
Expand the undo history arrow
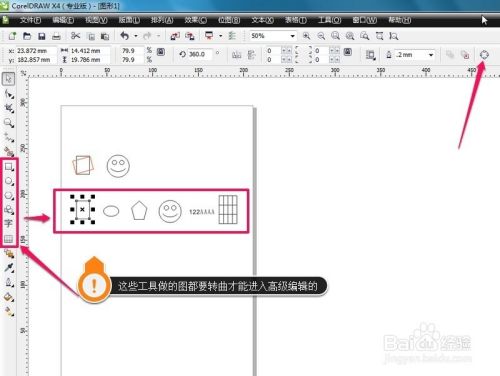(x=136, y=36)
